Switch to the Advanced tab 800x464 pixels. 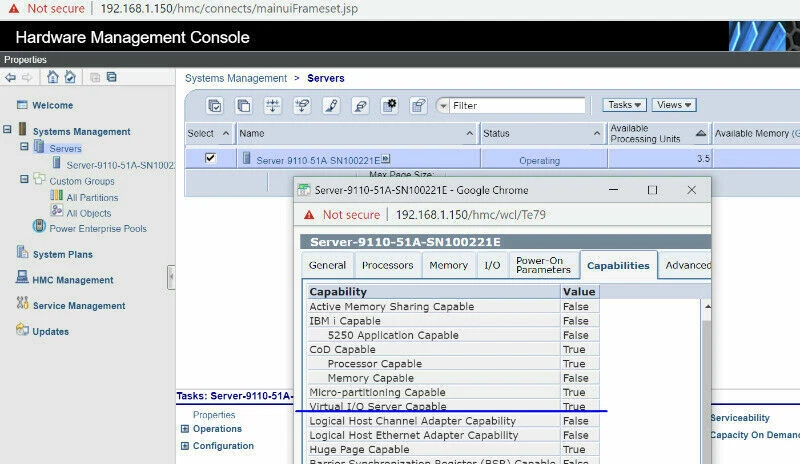point(685,265)
